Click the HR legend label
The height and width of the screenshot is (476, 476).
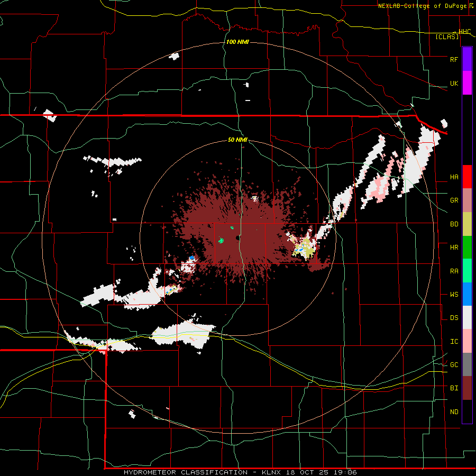point(454,247)
